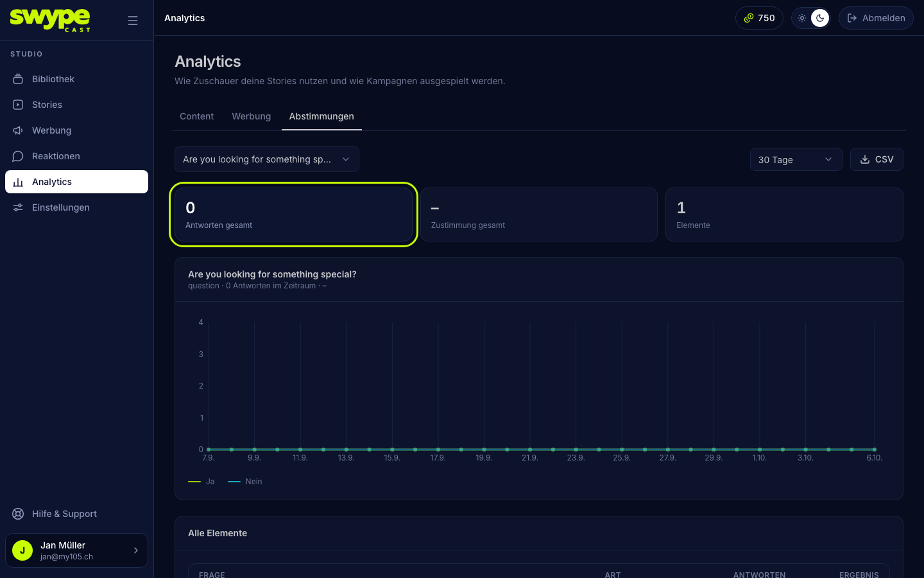Image resolution: width=924 pixels, height=578 pixels.
Task: Open Stories in the sidebar
Action: coord(76,105)
